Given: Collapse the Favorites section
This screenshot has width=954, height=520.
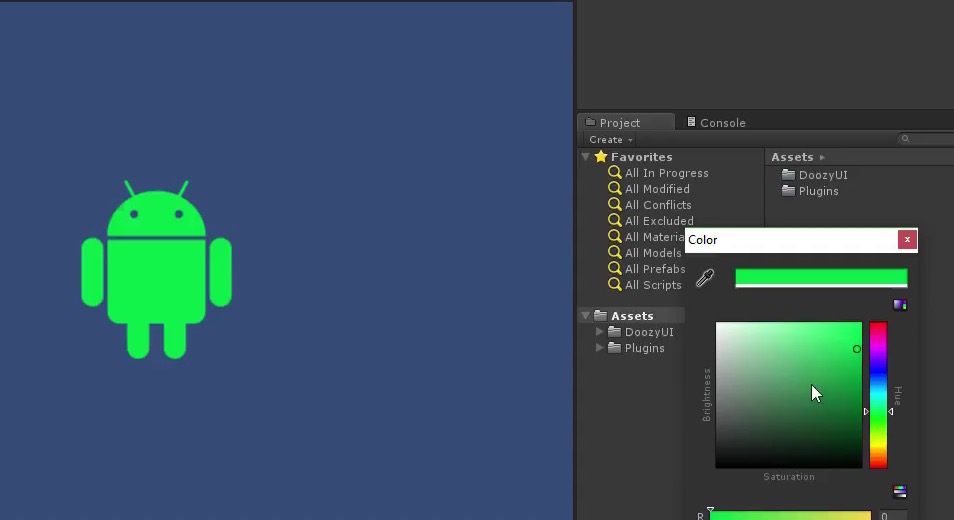Looking at the screenshot, I should click(x=585, y=157).
